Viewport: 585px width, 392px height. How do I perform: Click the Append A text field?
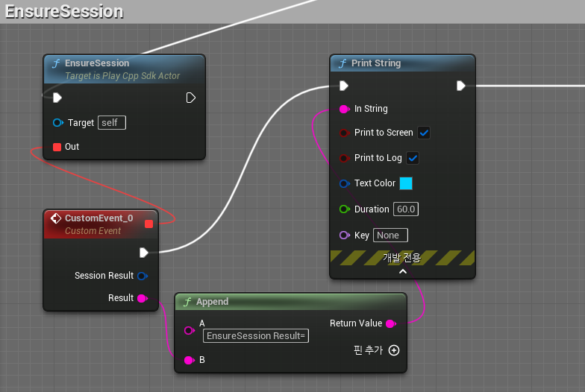pos(256,336)
